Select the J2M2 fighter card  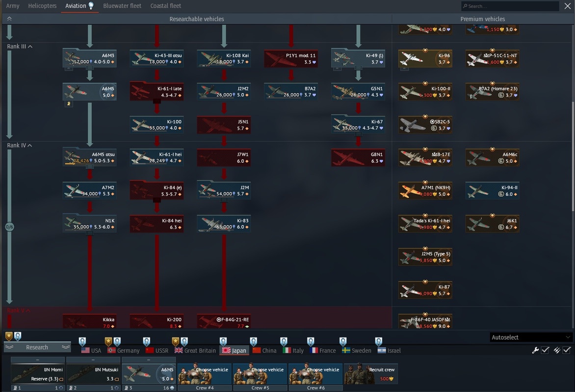pyautogui.click(x=224, y=92)
